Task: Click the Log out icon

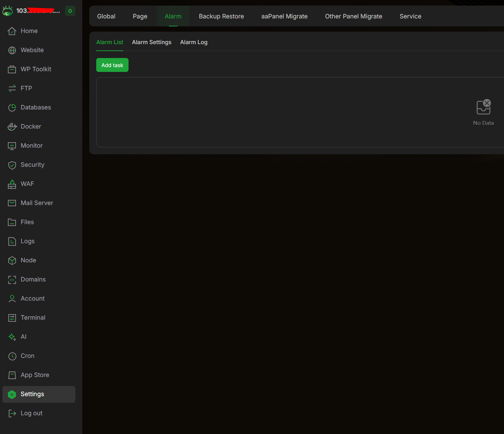Action: [12, 413]
